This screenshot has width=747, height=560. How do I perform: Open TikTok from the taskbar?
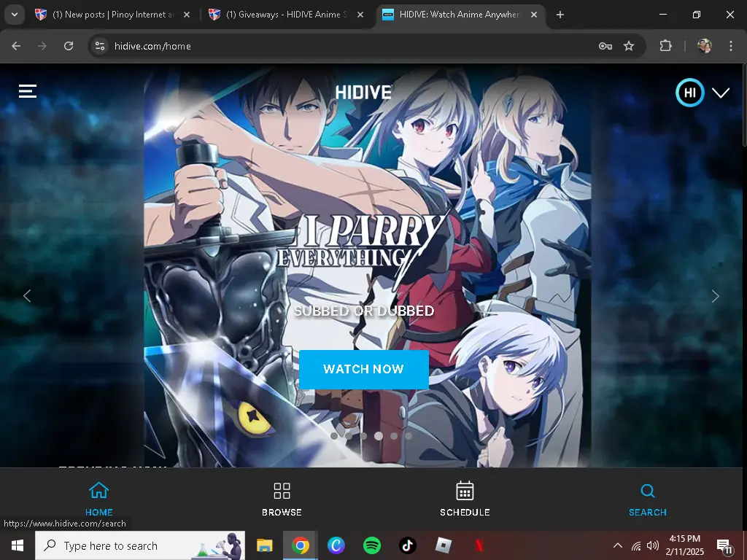pyautogui.click(x=407, y=545)
